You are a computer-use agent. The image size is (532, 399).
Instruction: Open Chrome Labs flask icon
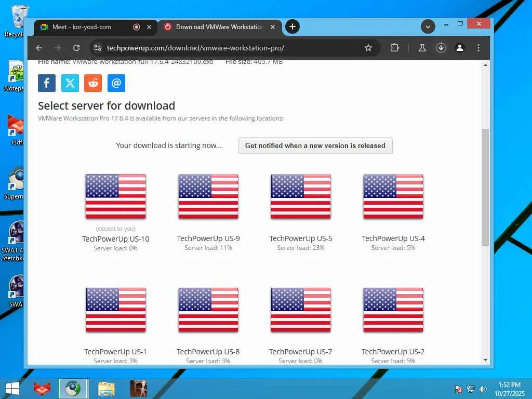coord(422,48)
